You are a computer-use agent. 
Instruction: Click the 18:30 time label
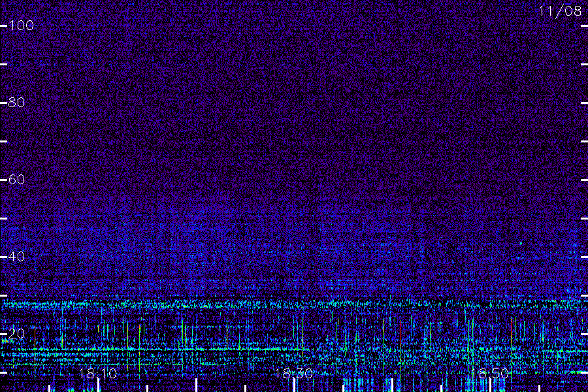(x=293, y=374)
